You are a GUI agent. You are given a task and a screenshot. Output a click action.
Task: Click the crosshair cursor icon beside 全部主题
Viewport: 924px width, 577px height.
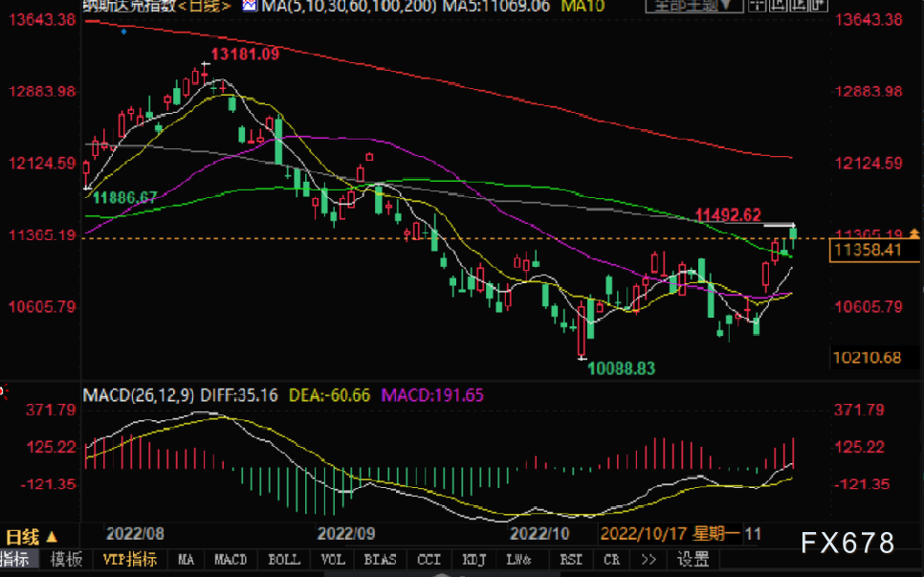[757, 6]
